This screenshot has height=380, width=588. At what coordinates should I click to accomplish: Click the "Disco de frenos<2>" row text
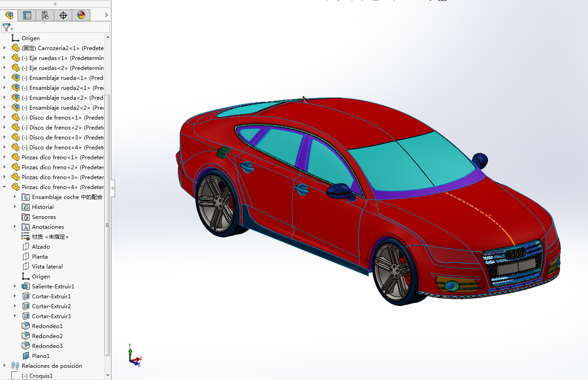coord(63,128)
